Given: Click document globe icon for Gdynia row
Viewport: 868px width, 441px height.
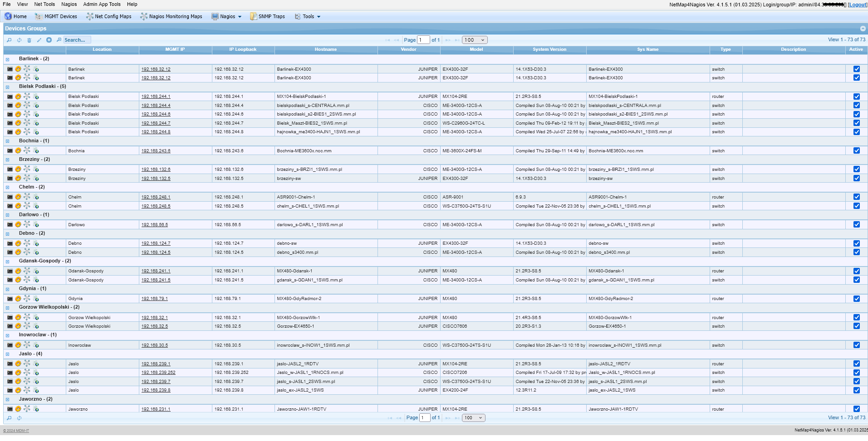Looking at the screenshot, I should point(36,299).
